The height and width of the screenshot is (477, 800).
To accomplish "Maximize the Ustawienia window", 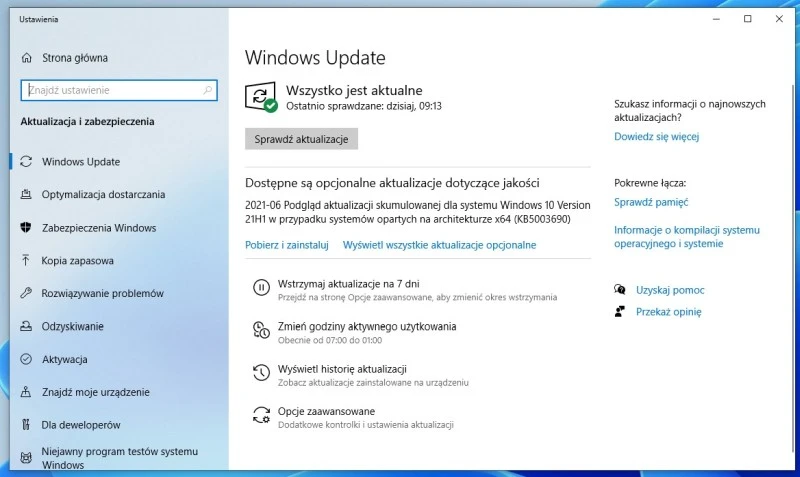I will (x=747, y=19).
